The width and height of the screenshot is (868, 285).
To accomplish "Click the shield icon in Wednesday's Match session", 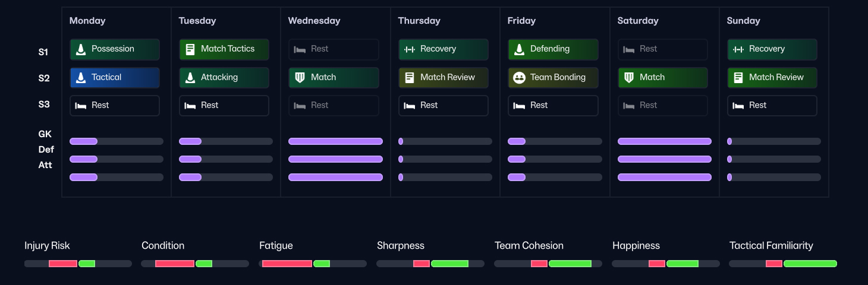I will 300,78.
